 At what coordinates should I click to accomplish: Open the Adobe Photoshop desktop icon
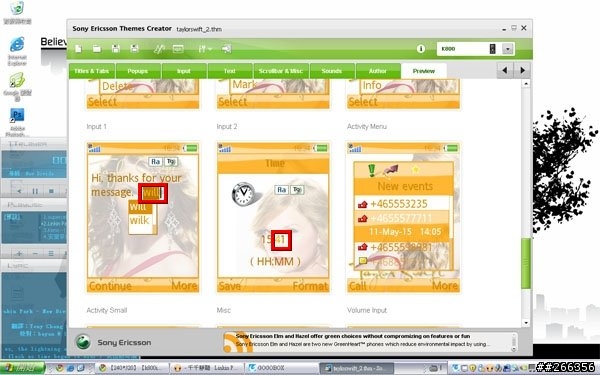[x=17, y=122]
